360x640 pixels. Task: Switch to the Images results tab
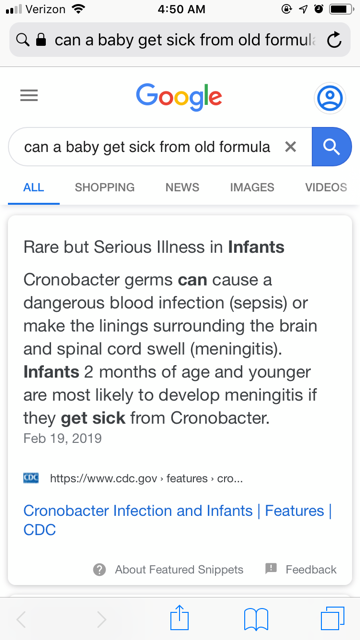tap(252, 187)
